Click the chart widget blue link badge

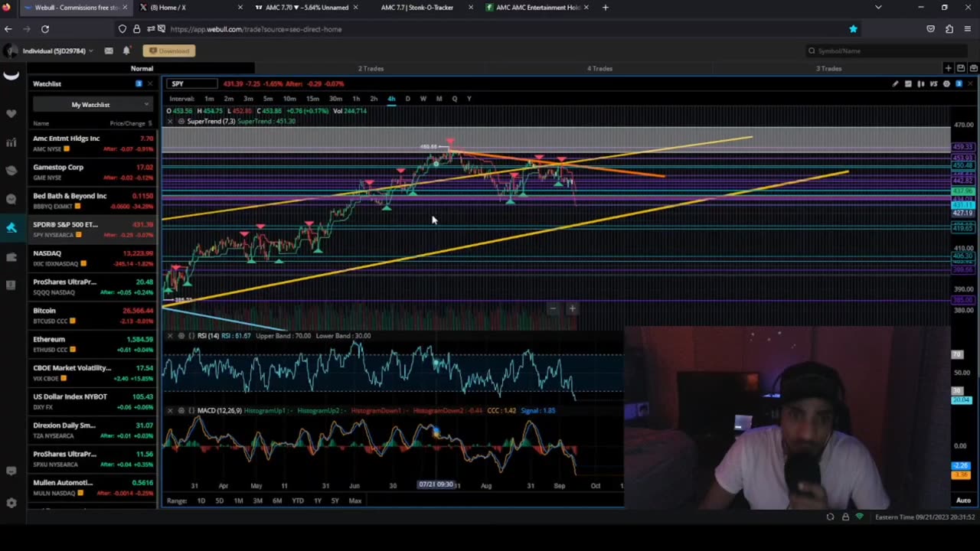pyautogui.click(x=959, y=83)
